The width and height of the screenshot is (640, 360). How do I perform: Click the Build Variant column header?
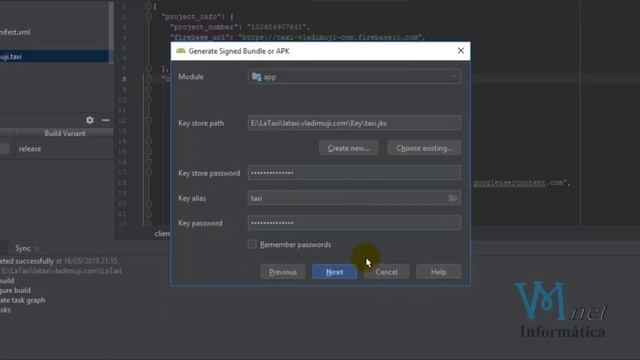(x=64, y=133)
